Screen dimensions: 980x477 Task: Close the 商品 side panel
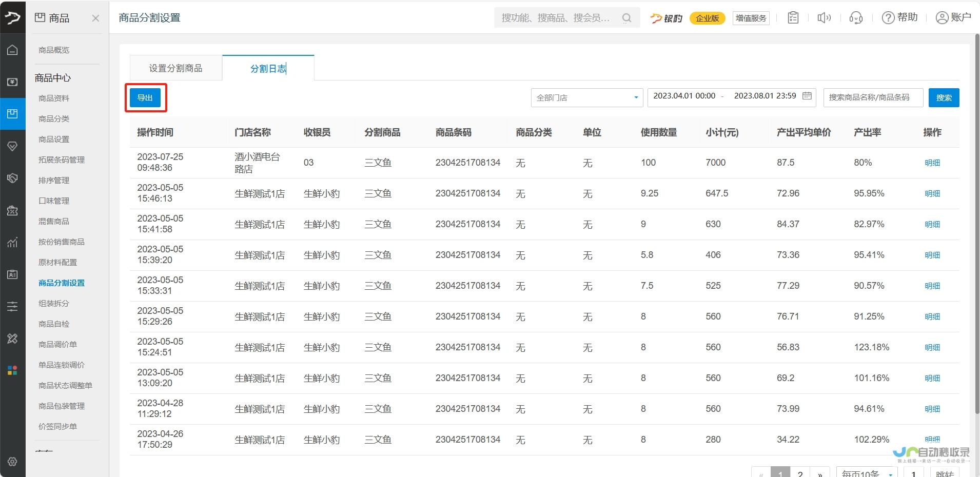coord(95,18)
